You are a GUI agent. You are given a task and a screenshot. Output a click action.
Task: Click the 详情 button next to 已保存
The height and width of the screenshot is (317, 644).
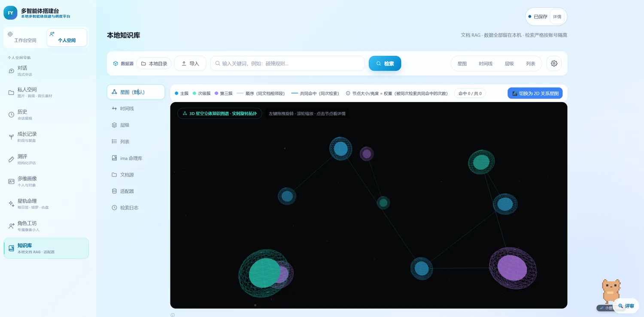point(557,17)
